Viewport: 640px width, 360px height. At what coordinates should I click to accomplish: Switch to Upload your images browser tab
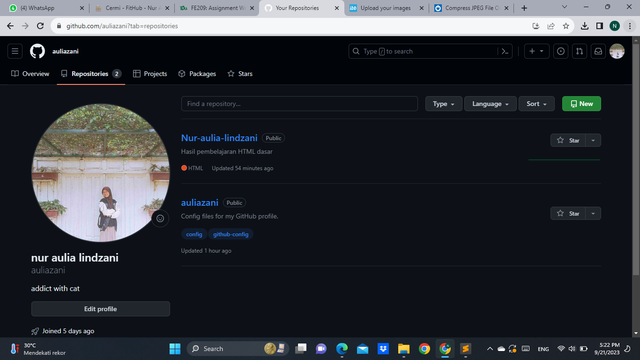tap(386, 8)
